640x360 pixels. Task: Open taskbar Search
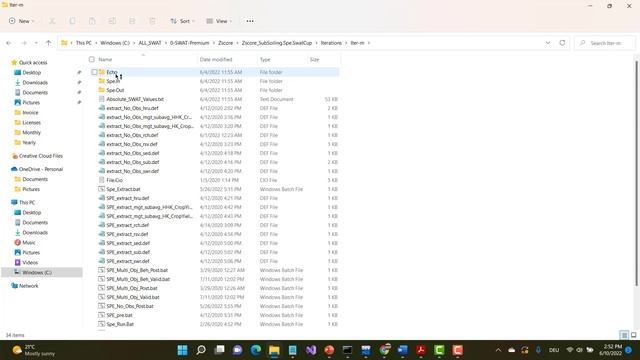(201, 350)
